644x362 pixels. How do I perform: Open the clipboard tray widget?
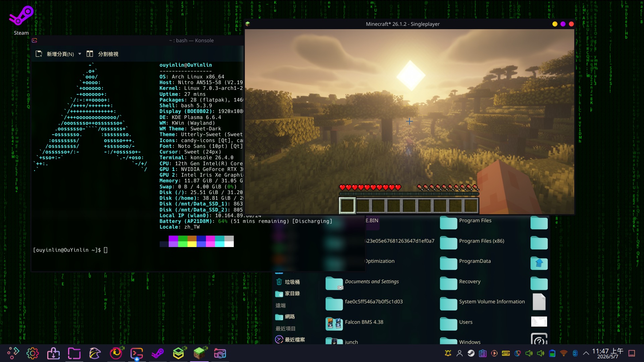(x=483, y=353)
